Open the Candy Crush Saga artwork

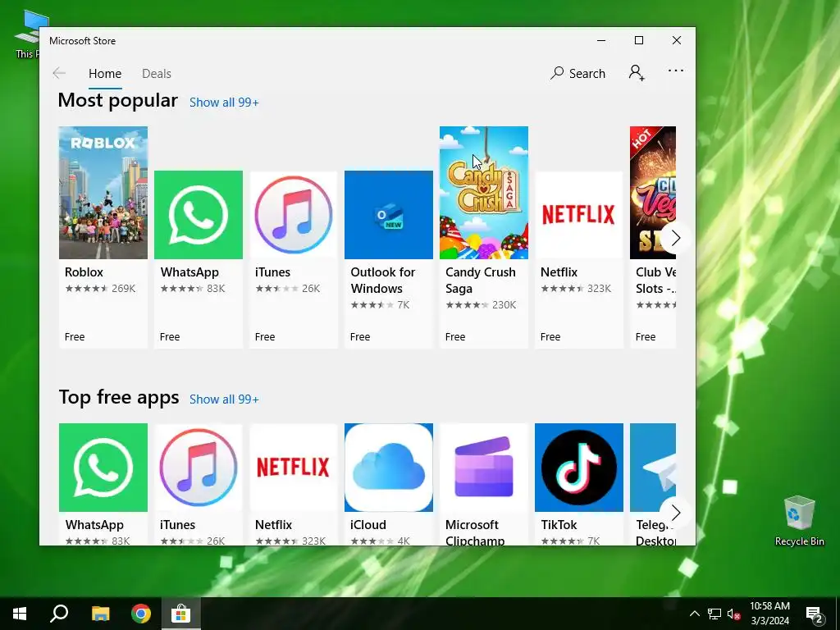pyautogui.click(x=484, y=193)
